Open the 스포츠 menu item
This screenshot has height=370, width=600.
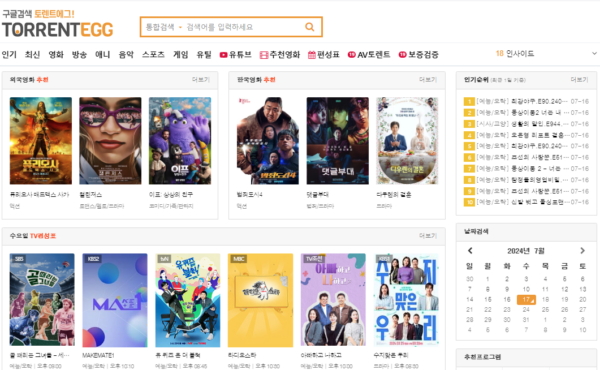click(153, 55)
